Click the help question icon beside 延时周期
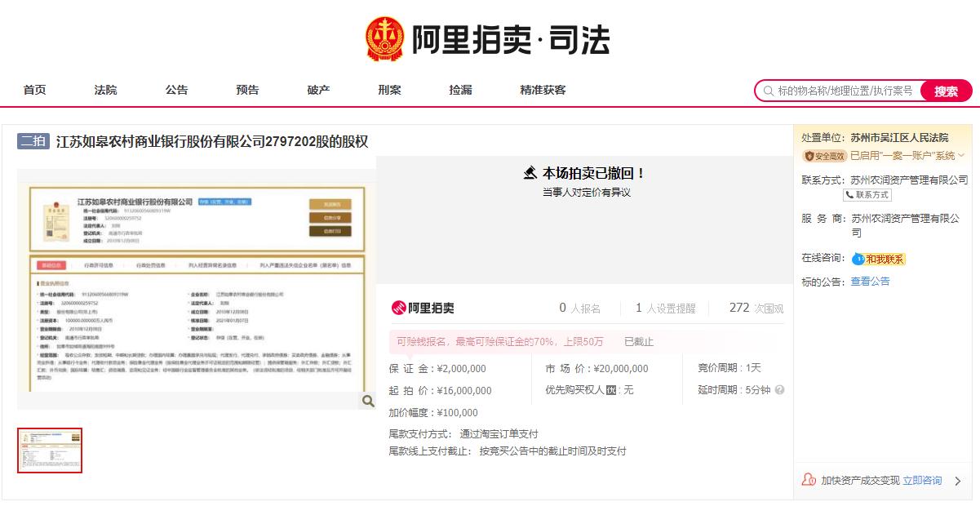 [x=779, y=390]
